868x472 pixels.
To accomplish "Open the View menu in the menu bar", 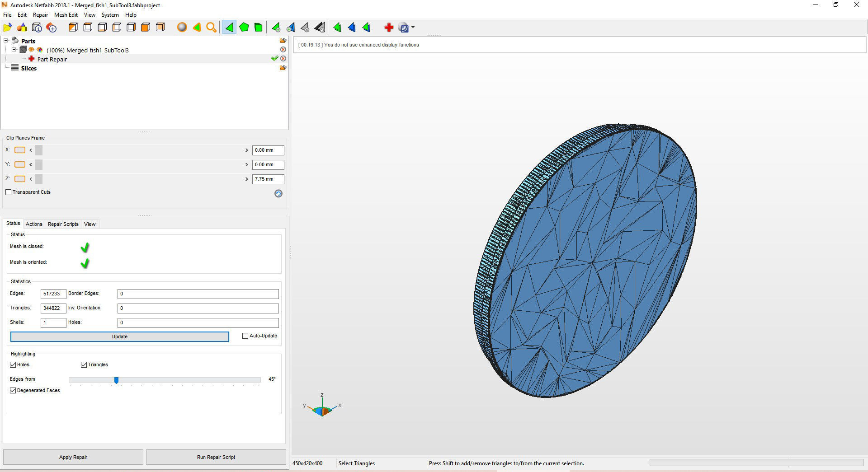I will [90, 15].
